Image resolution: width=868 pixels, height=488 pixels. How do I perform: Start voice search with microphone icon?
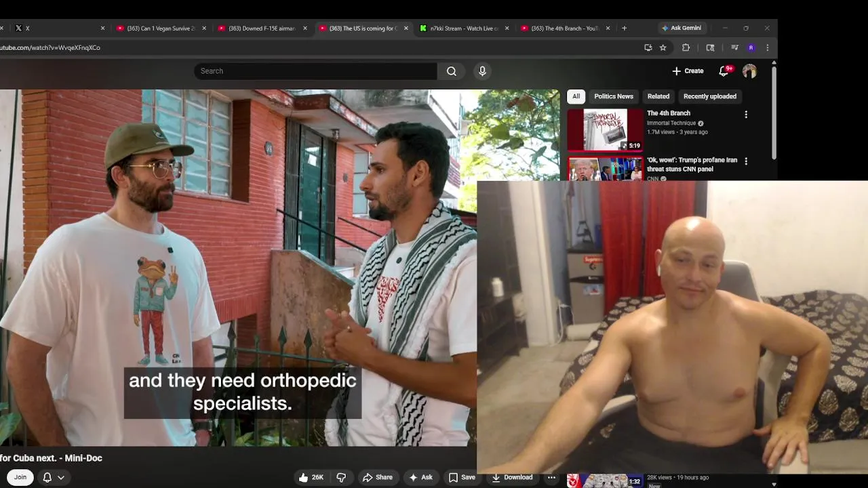click(482, 71)
